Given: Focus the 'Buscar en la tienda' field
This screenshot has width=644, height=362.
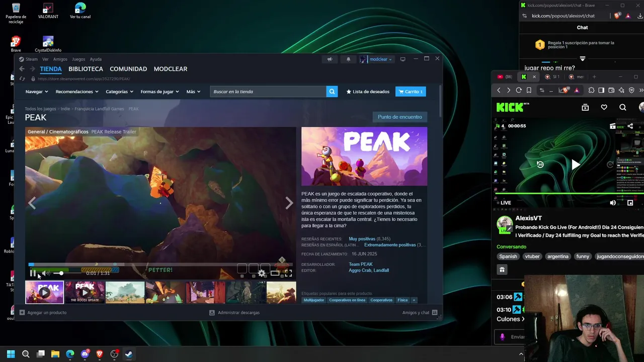Looking at the screenshot, I should click(268, 92).
